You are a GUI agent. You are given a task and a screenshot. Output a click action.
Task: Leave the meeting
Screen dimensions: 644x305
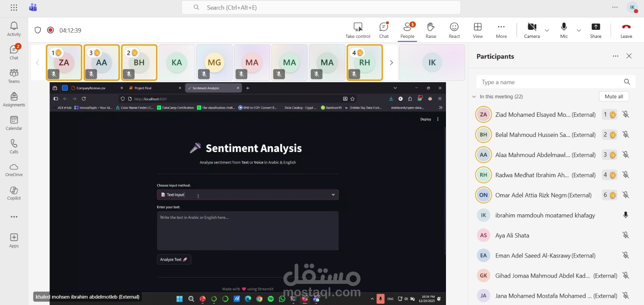[x=626, y=30]
